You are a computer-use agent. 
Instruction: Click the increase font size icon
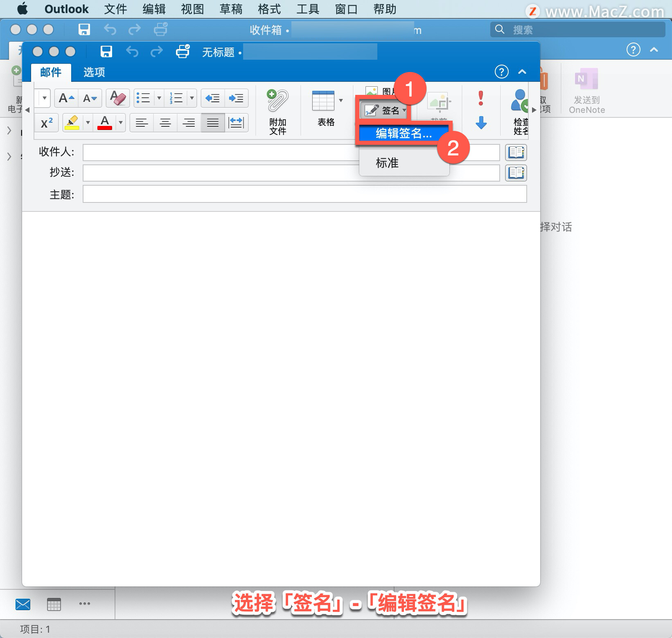(66, 98)
